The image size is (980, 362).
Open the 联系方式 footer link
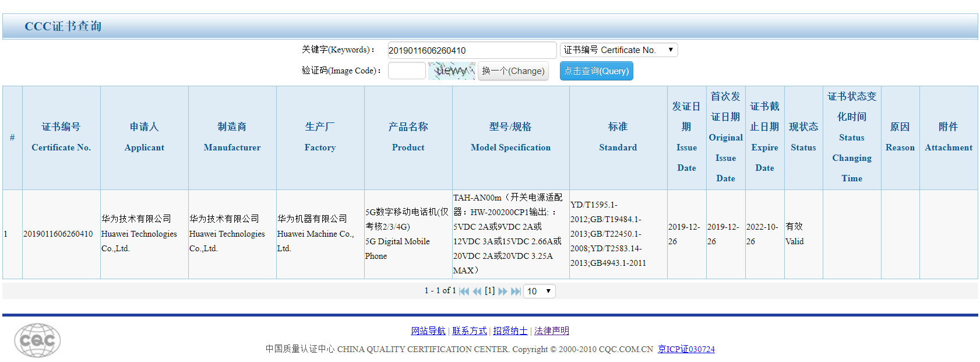470,331
